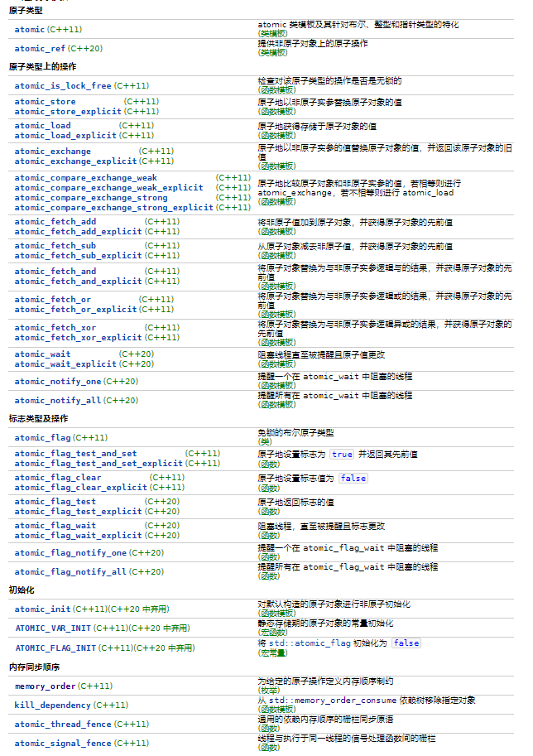Open the atomic_fetch_sub_explicit link
This screenshot has width=533, height=756.
pos(78,256)
